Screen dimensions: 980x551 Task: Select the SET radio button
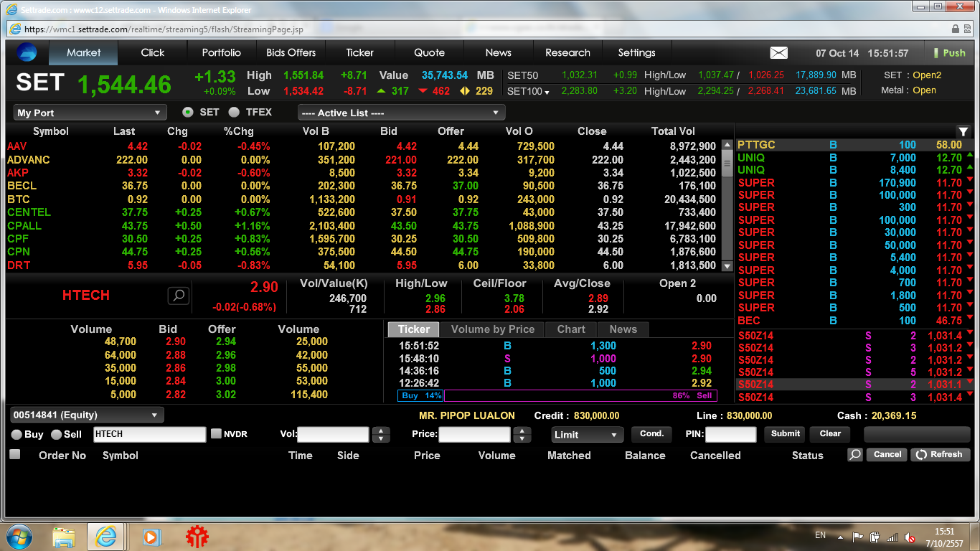[188, 112]
